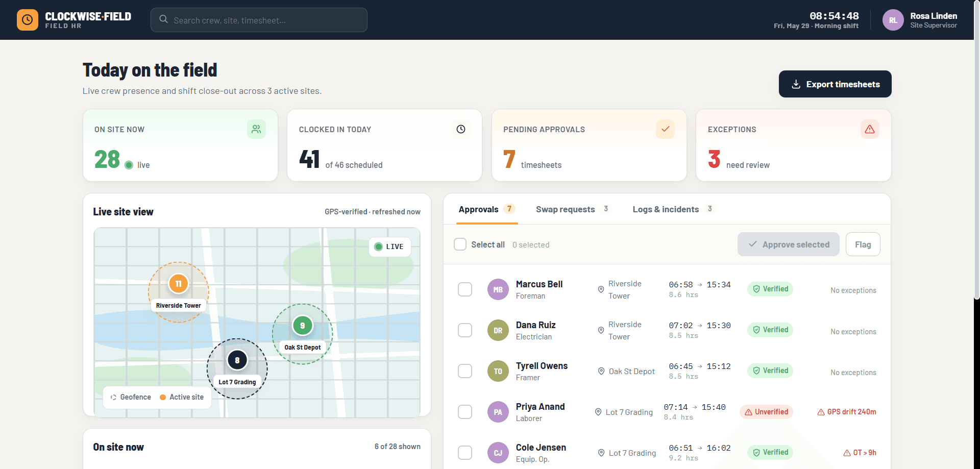The image size is (980, 469).
Task: Check Marcus Bell's timesheet checkbox
Action: coord(465,289)
